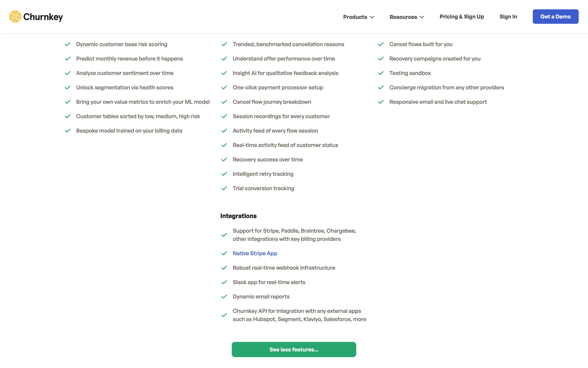Click checkmark beside Native Stripe App
Screen dimensions: 588x368
[x=224, y=253]
